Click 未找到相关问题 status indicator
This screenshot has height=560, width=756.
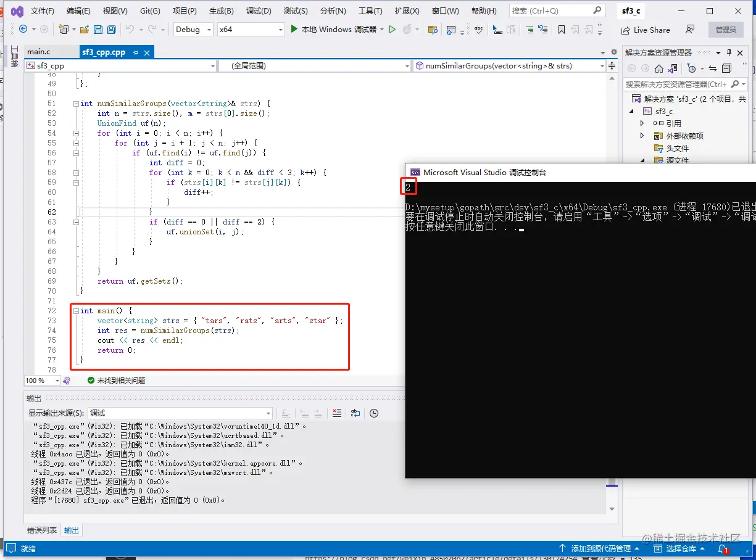[x=116, y=381]
